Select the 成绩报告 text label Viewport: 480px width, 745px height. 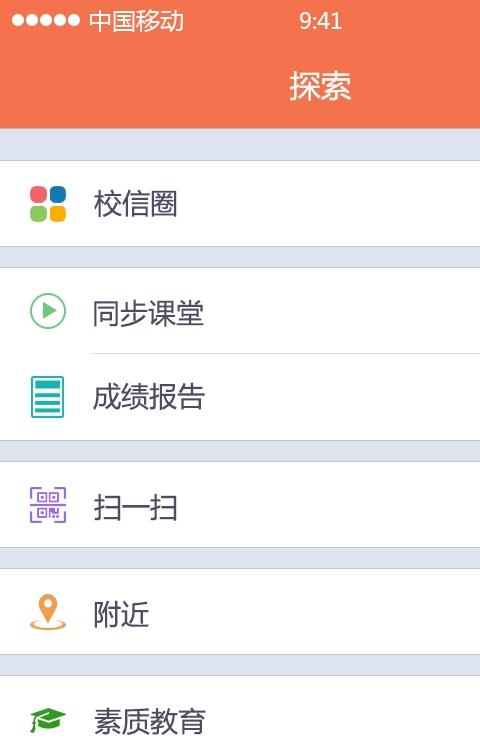149,397
